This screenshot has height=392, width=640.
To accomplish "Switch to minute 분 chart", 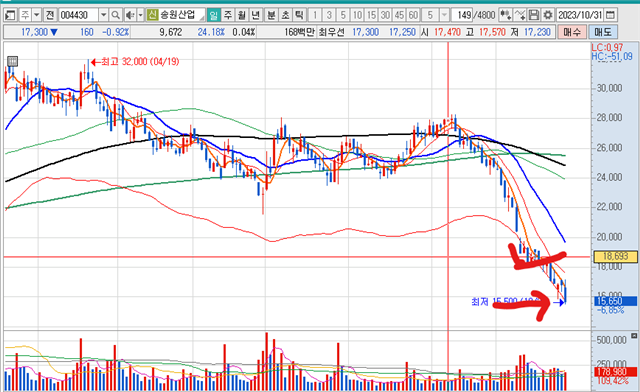I will (271, 16).
